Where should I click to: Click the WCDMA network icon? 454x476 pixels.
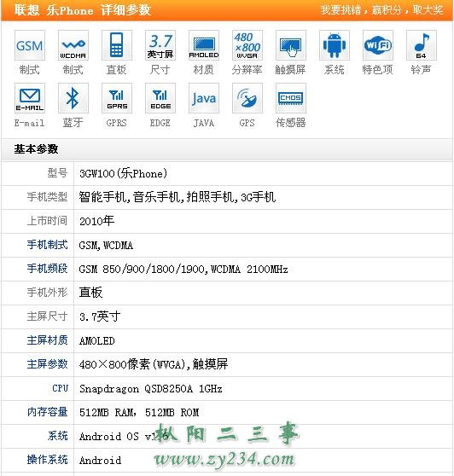click(x=73, y=45)
